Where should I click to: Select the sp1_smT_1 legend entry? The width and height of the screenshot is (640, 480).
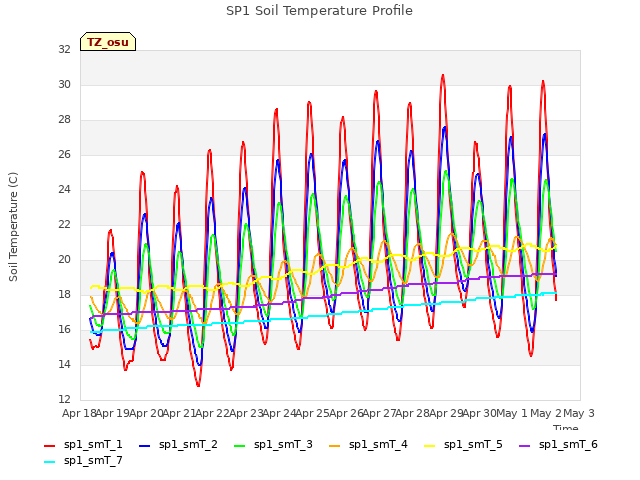point(83,444)
